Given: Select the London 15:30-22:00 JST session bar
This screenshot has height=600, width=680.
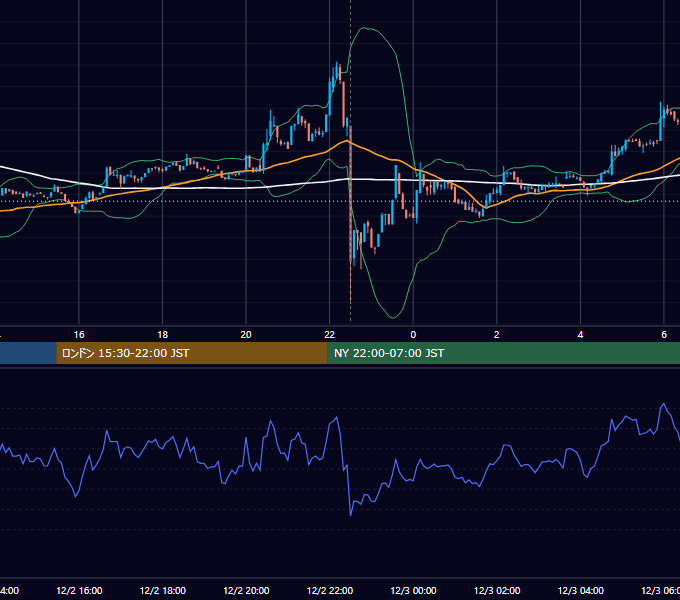Looking at the screenshot, I should [x=192, y=353].
